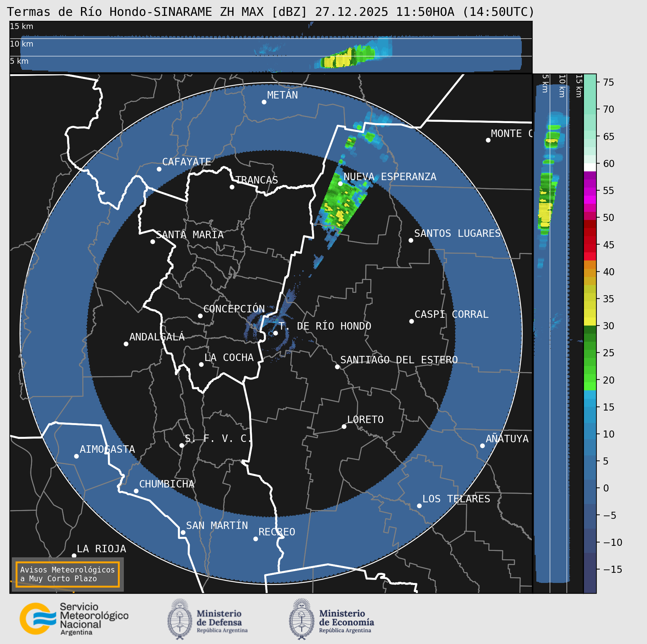
Task: Click the Ministerio de Defensa emblem
Action: click(180, 619)
